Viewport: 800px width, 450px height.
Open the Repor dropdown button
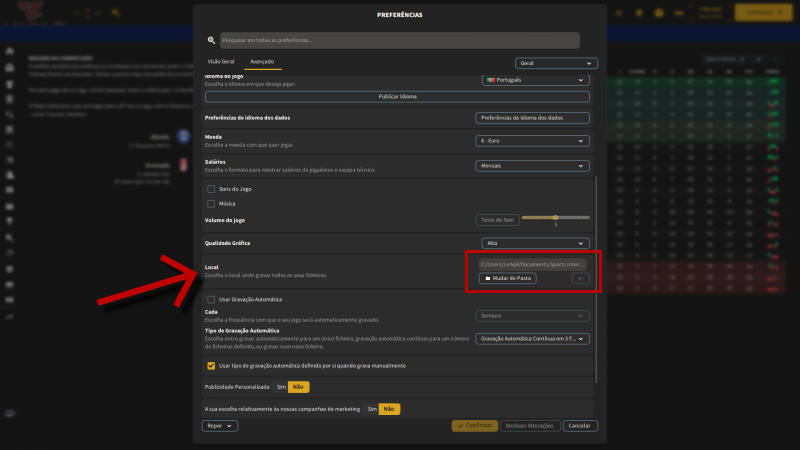(x=220, y=425)
